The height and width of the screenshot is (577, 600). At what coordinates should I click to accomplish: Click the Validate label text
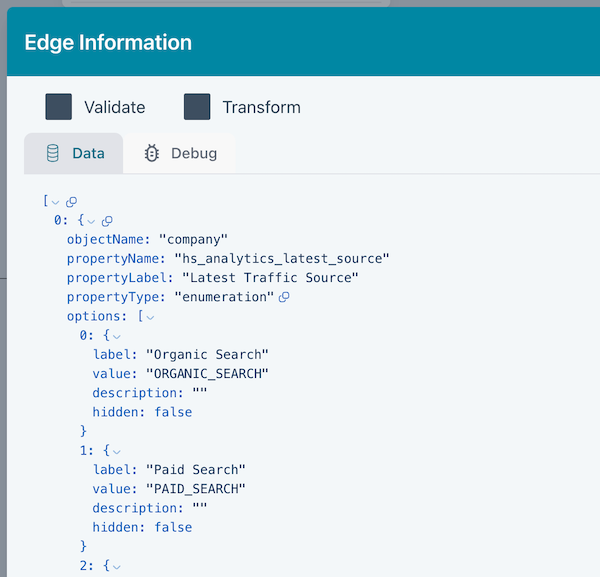[x=114, y=107]
